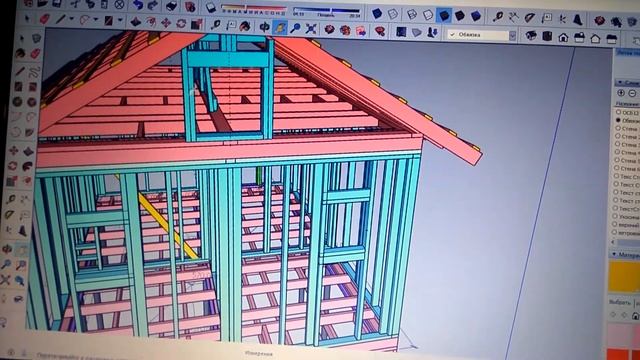Switch to Right view house icon
Screen dimensions: 640x360
(x=580, y=38)
